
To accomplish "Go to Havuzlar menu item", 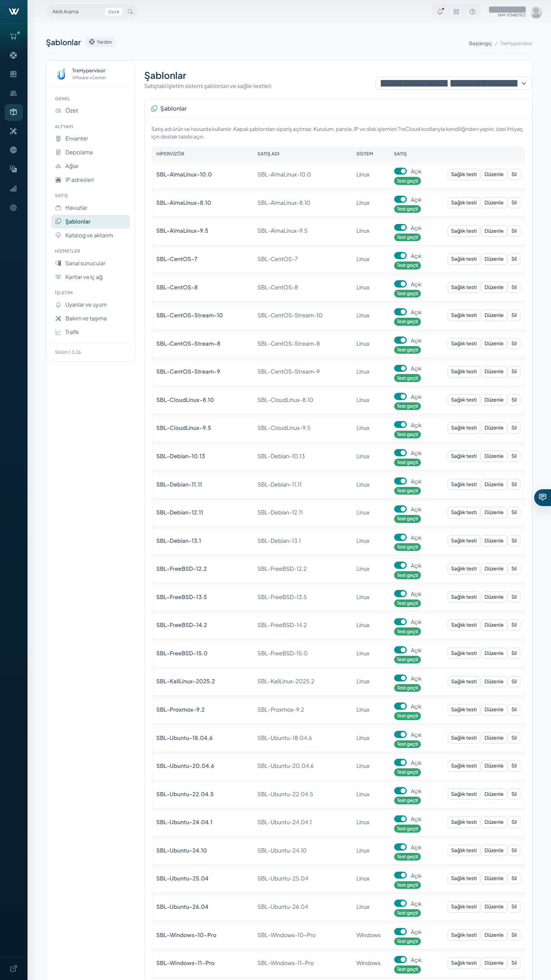I will (x=91, y=208).
